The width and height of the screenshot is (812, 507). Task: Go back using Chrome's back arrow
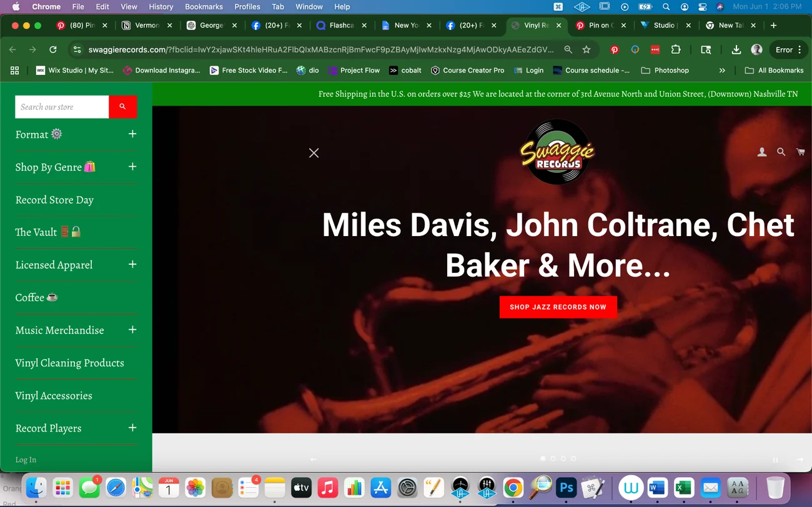(13, 50)
